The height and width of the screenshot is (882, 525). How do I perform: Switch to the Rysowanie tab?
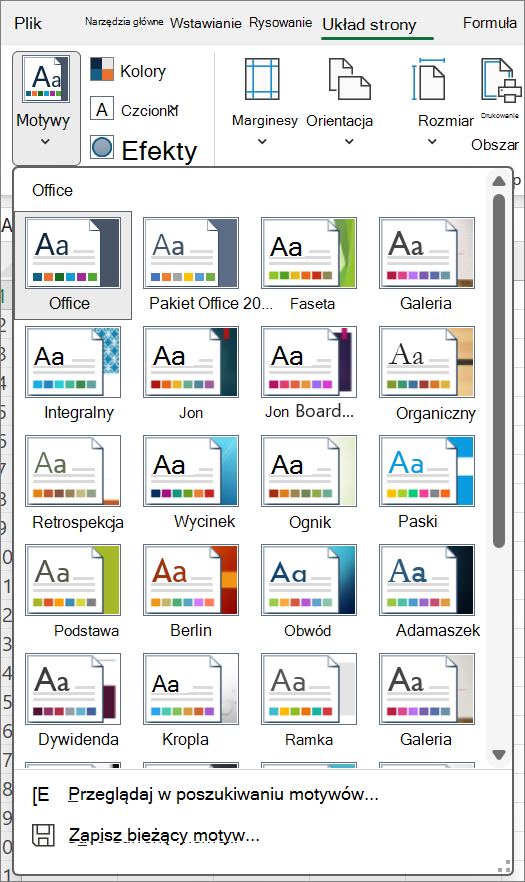(280, 22)
